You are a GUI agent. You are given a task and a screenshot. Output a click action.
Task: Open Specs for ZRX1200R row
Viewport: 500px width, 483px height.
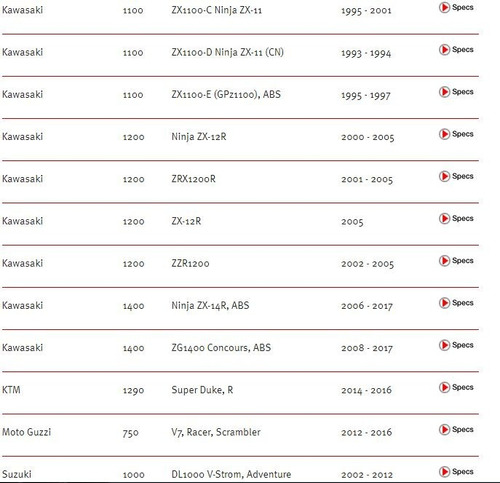click(456, 176)
